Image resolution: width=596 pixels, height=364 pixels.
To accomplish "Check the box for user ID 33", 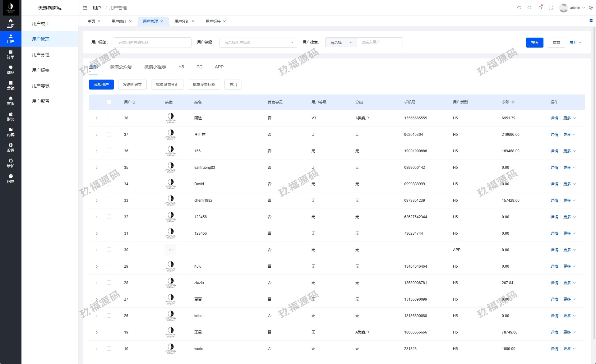I will (x=109, y=200).
